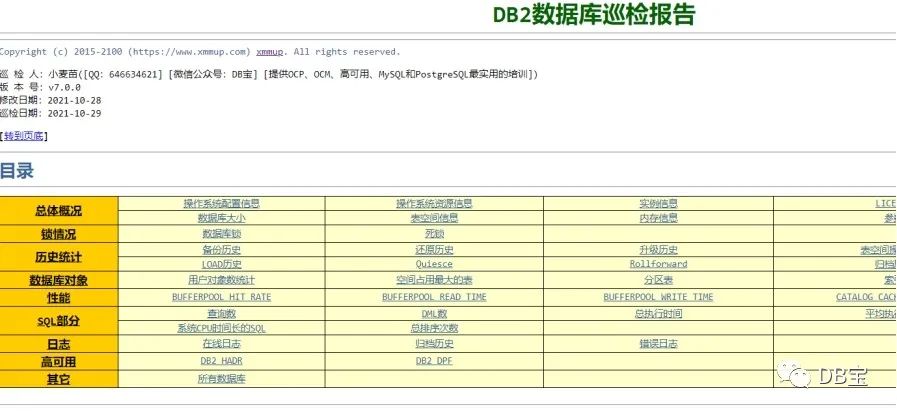Select 性能 category header

click(58, 298)
